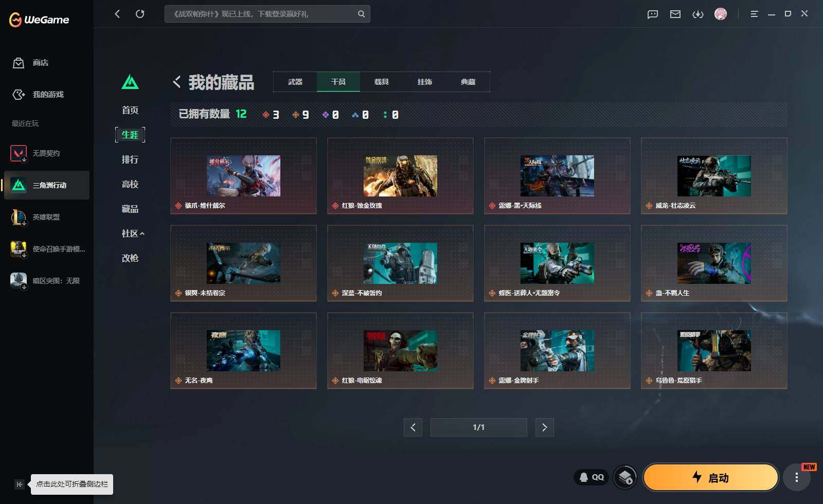Viewport: 823px width, 504px height.
Task: Click the red rarity count icon showing 3
Action: [x=266, y=115]
